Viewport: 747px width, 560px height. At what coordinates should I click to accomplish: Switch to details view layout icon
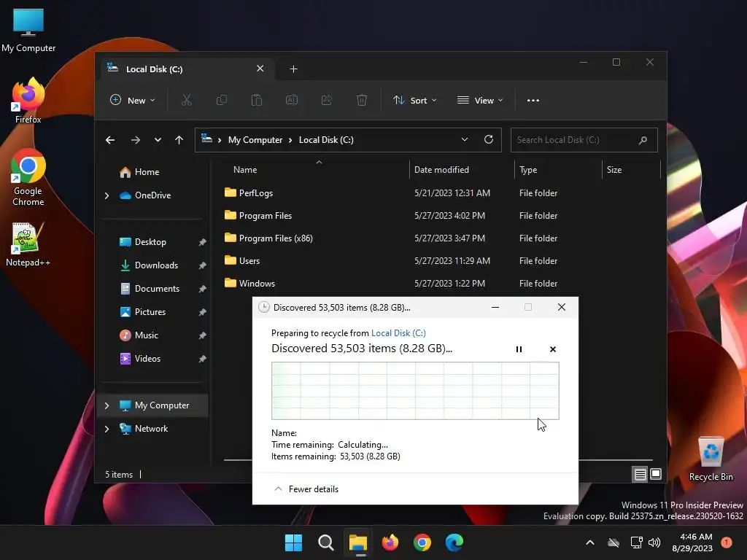point(640,474)
